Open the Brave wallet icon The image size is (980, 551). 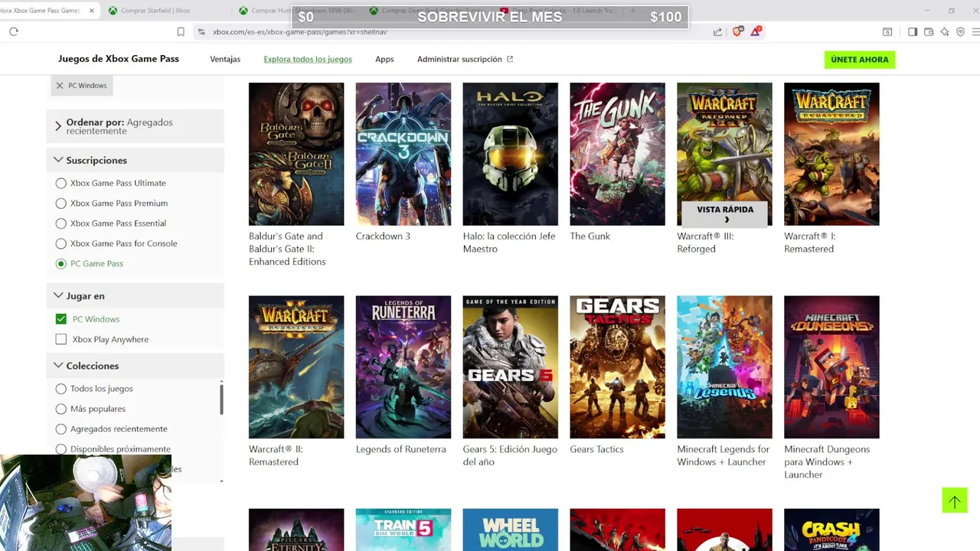coord(929,31)
